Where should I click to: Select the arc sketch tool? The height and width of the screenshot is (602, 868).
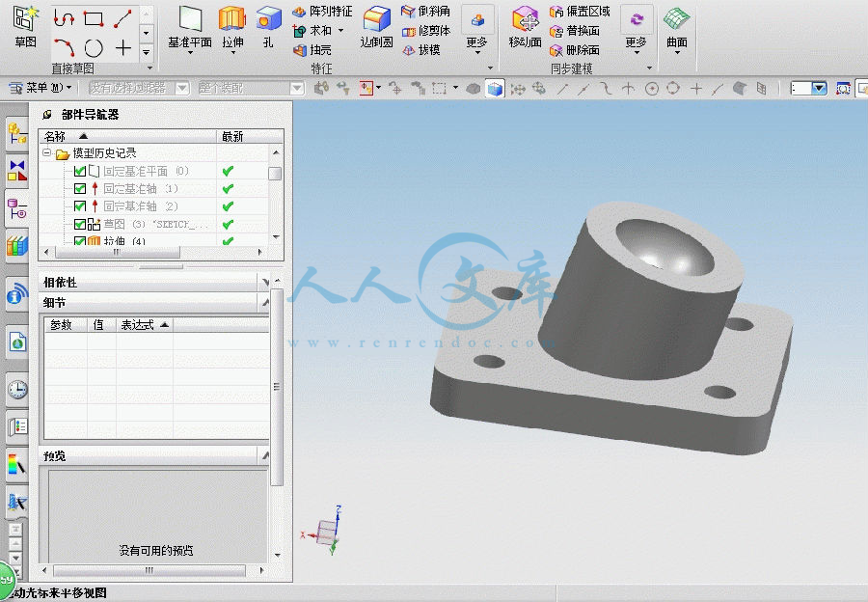65,47
